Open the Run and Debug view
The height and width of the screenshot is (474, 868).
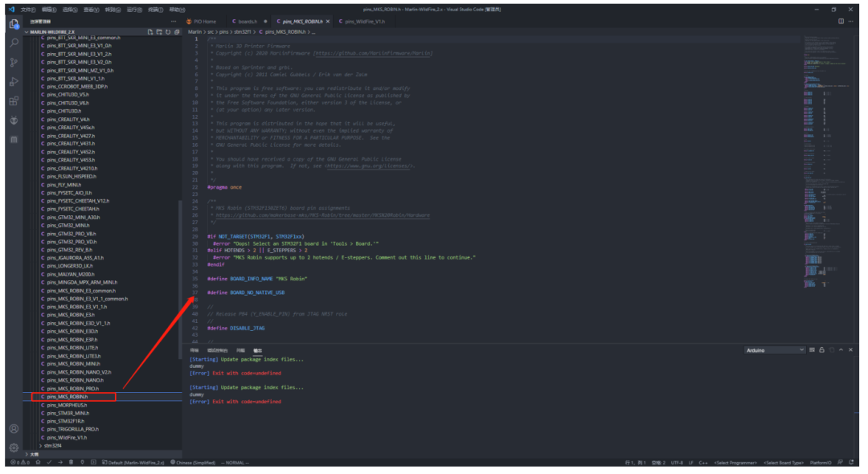(x=14, y=82)
